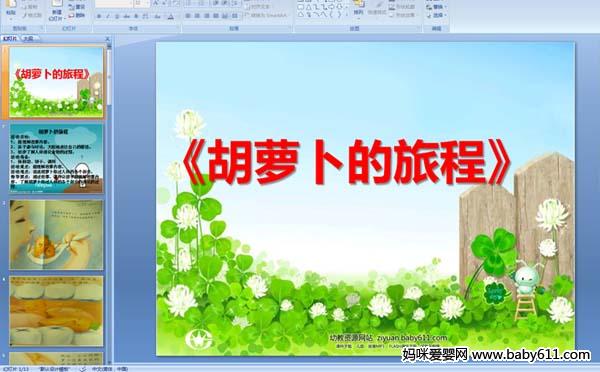
Task: Click the Delete slide button in ribbon
Action: 77,15
